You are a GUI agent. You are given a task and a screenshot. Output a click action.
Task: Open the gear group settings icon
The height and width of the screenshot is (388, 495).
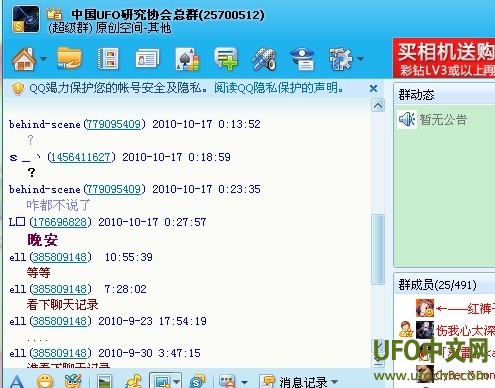(x=340, y=59)
